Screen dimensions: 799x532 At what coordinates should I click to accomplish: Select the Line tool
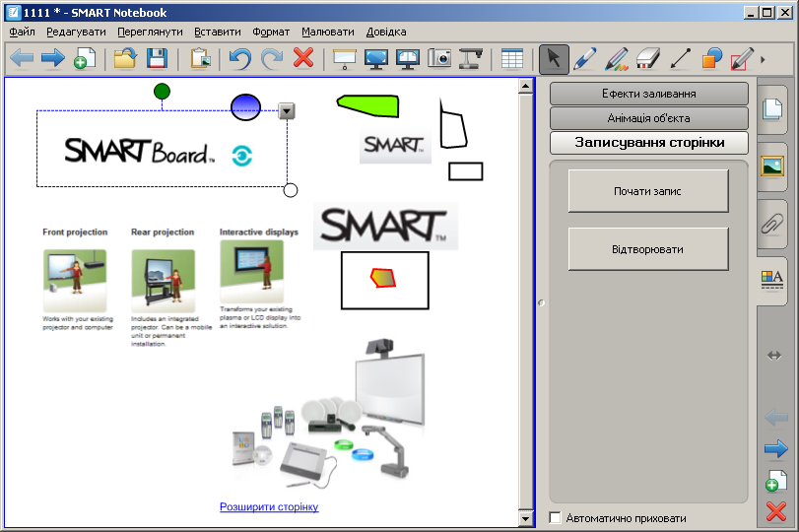pos(680,58)
